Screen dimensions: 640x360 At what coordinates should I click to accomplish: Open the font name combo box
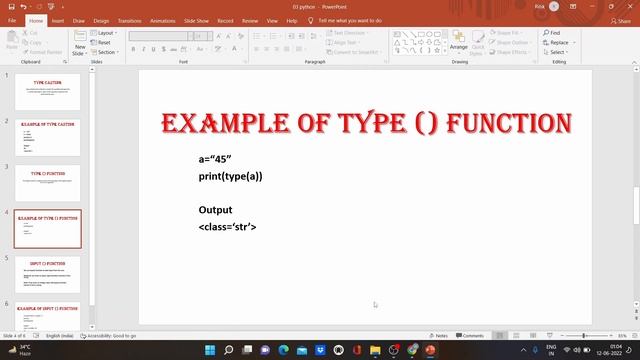tap(161, 36)
